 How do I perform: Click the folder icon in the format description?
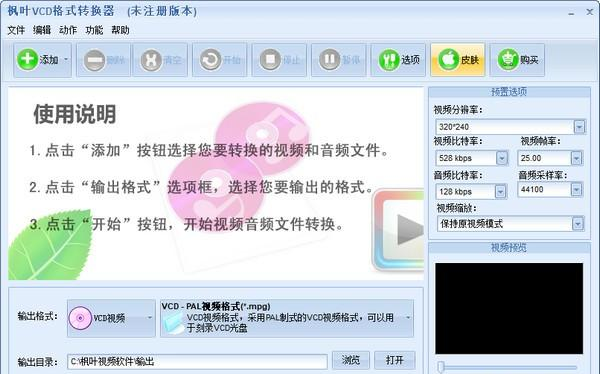174,324
